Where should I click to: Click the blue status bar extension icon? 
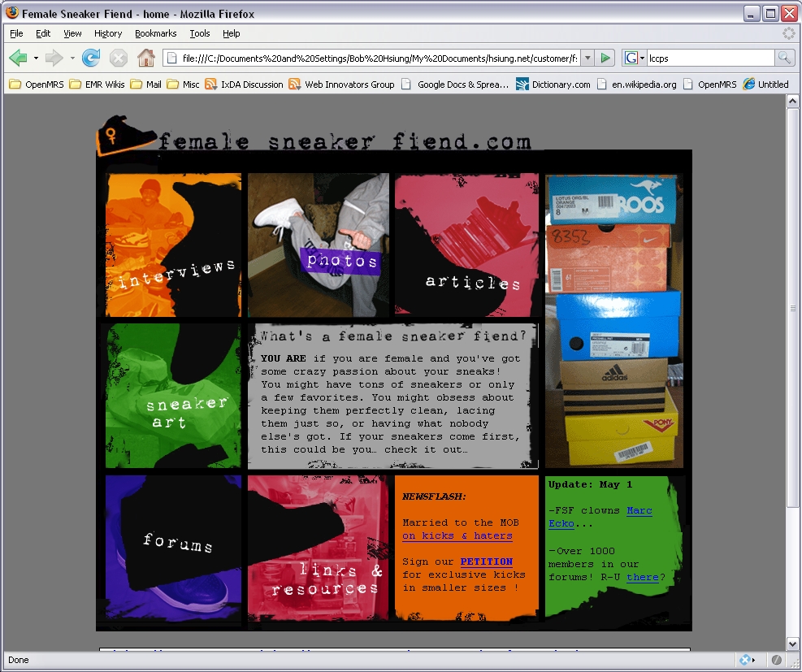coord(744,660)
